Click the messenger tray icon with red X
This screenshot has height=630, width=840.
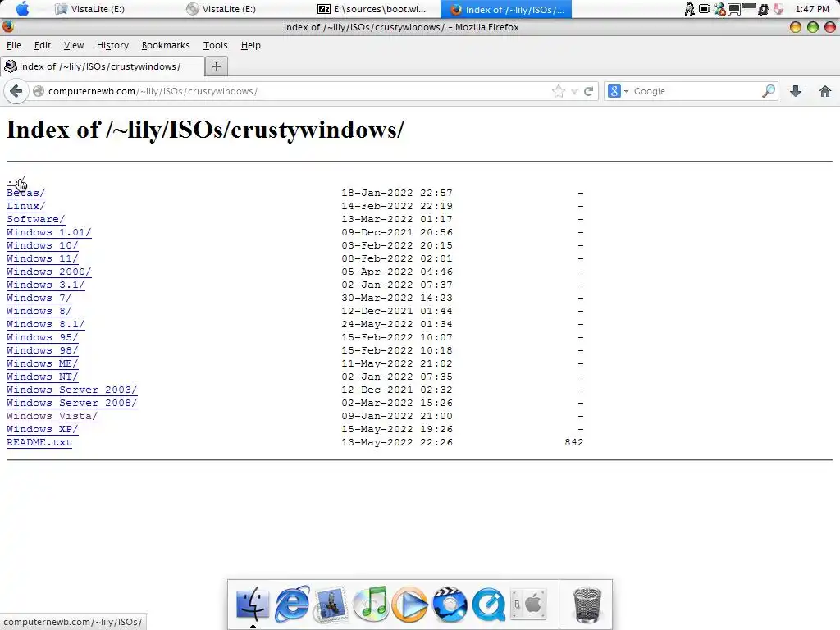[720, 9]
